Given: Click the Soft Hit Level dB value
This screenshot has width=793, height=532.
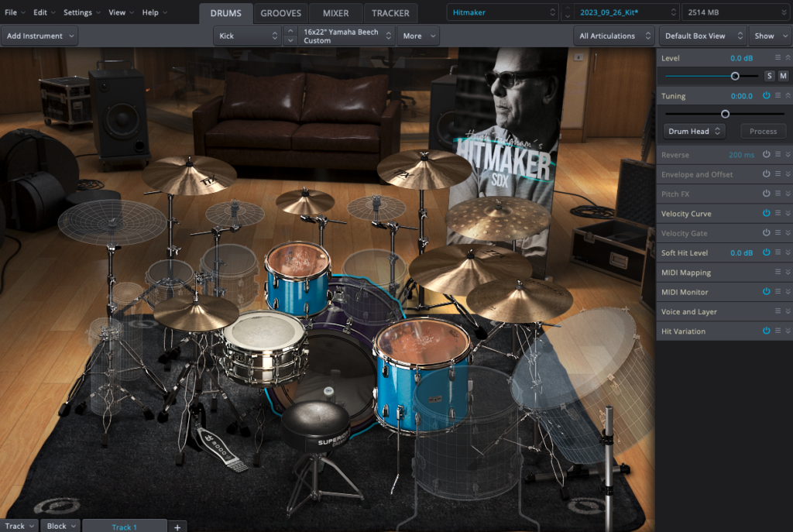Looking at the screenshot, I should click(x=741, y=253).
